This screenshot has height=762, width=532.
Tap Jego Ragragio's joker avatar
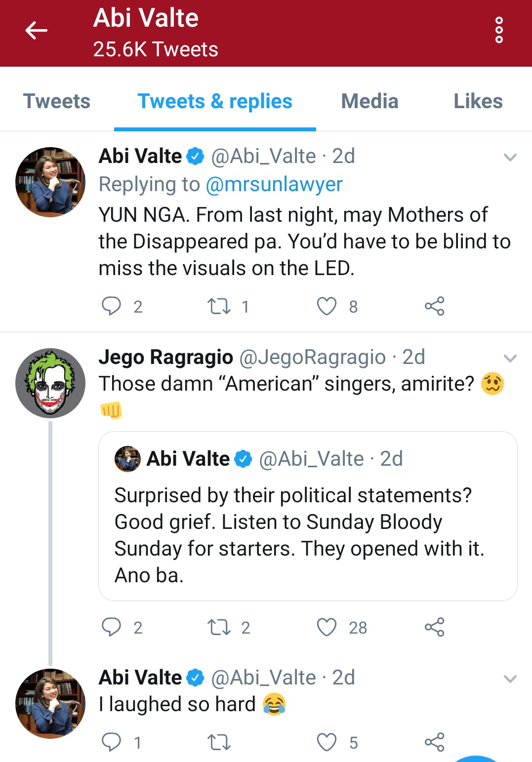[x=50, y=383]
